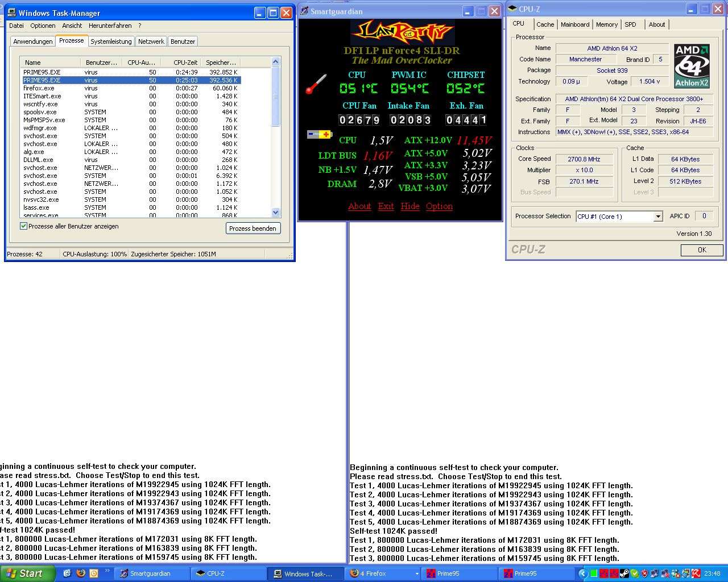
Task: Switch to CPU-Z via the taskbar button
Action: (x=229, y=574)
